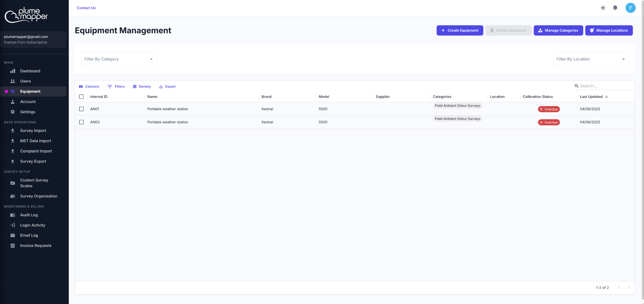Click the Field Ambient Odour Surveys chip for AN02
Image resolution: width=644 pixels, height=304 pixels.
click(x=457, y=119)
